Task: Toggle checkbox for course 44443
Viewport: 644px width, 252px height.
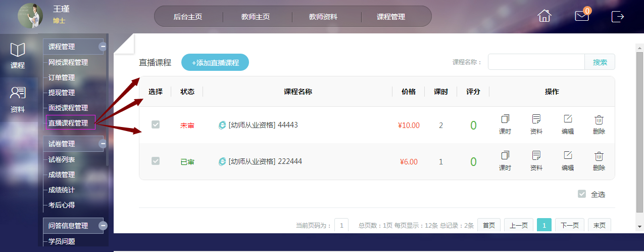Action: tap(156, 124)
